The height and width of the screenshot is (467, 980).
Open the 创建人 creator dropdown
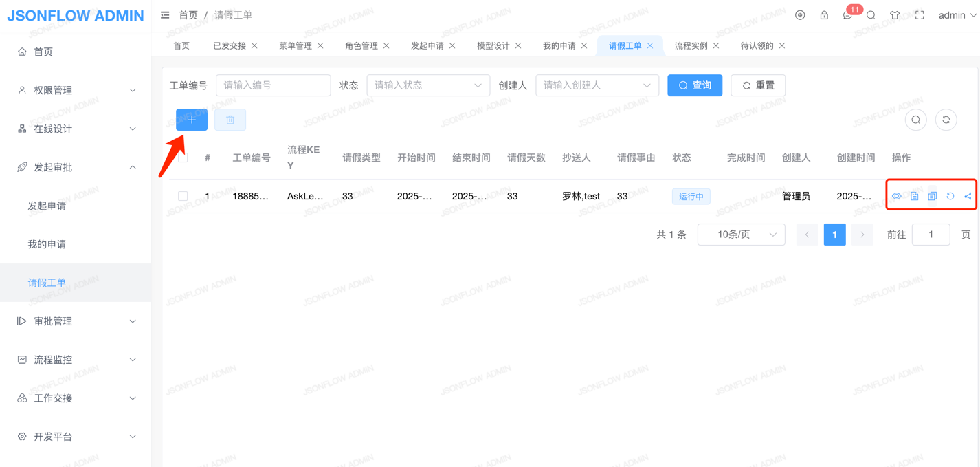click(597, 85)
